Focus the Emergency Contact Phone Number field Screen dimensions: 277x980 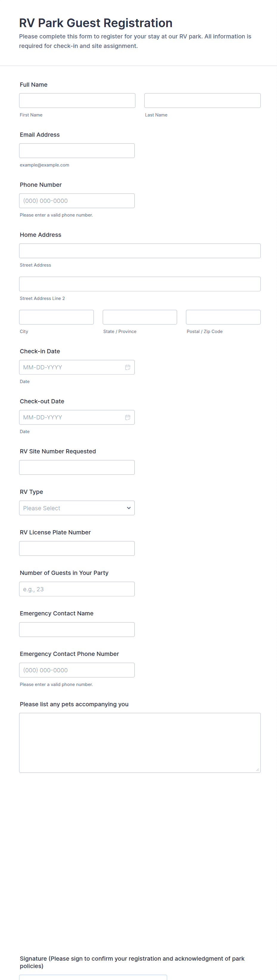click(77, 670)
